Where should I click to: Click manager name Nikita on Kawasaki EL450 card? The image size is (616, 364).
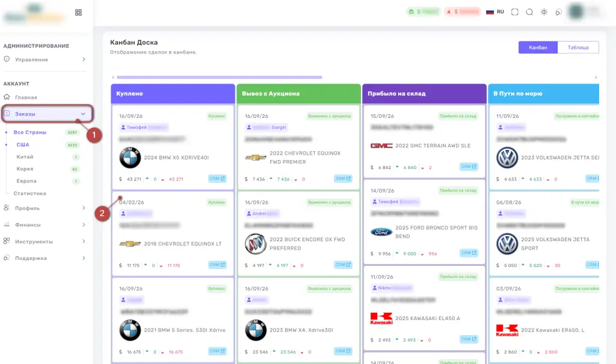tap(384, 288)
